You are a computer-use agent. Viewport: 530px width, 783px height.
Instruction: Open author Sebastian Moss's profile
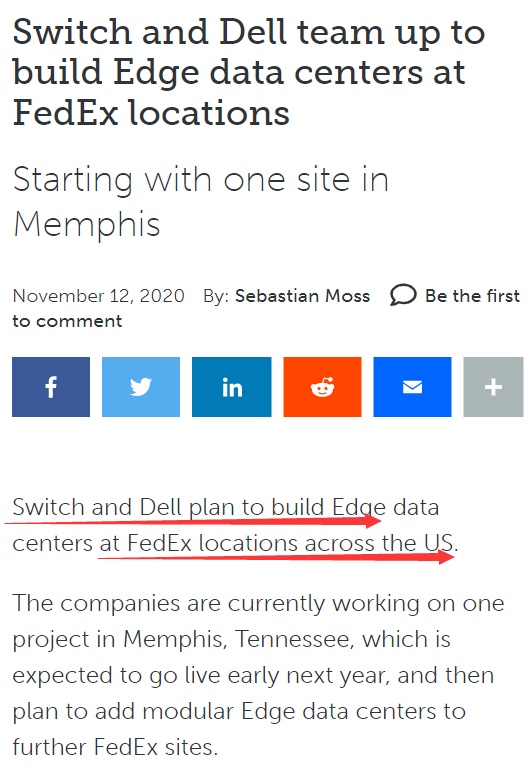coord(302,296)
